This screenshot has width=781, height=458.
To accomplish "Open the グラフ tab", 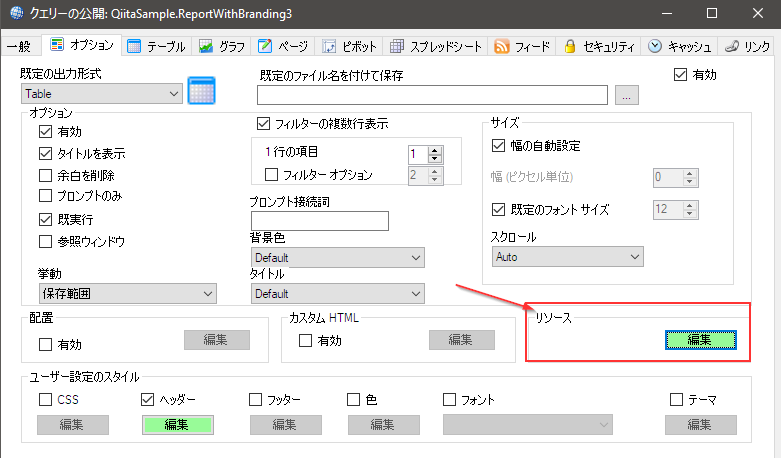I will coord(222,46).
